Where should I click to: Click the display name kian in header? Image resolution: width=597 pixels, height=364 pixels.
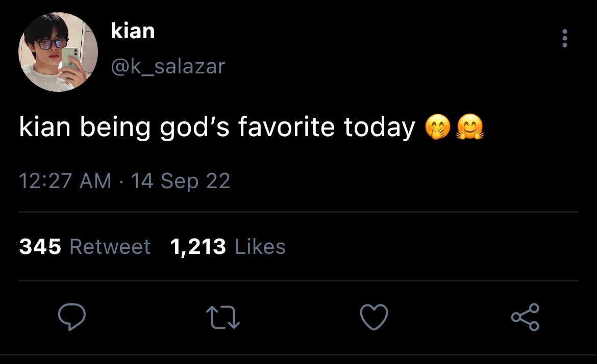coord(133,31)
